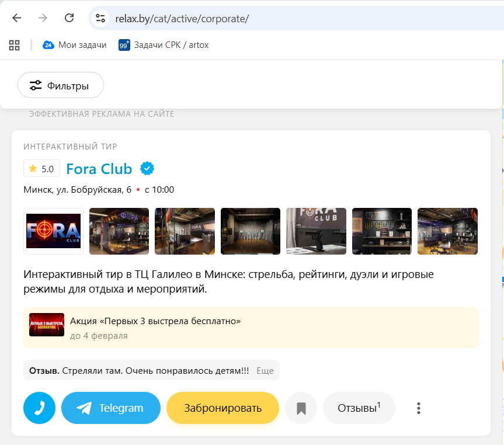504x445 pixels.
Task: Click the browser forward arrow
Action: tap(43, 18)
